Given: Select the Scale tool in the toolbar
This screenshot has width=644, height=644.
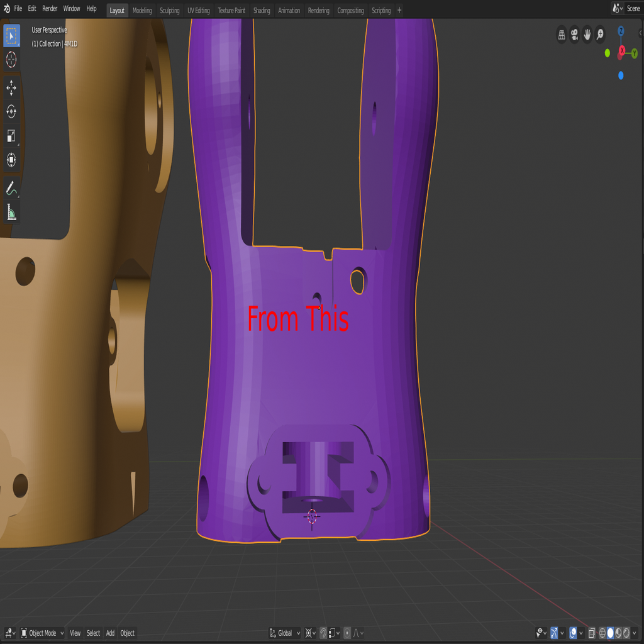Looking at the screenshot, I should [x=11, y=136].
